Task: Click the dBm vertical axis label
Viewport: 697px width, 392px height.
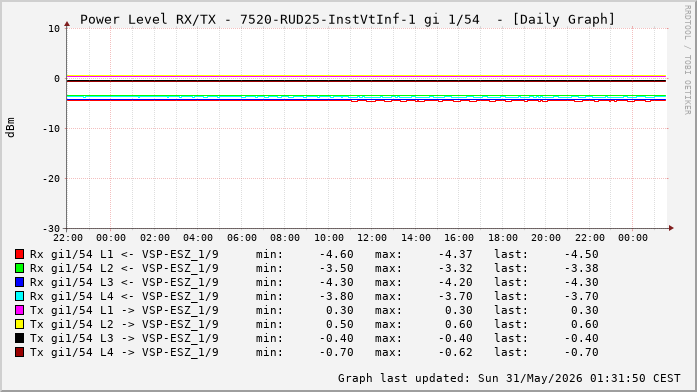Action: click(x=10, y=128)
